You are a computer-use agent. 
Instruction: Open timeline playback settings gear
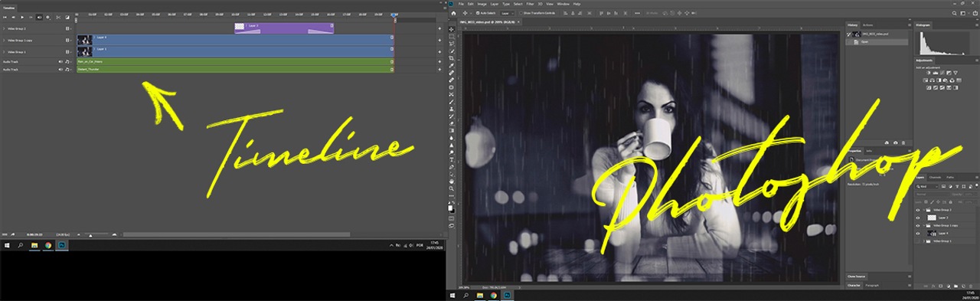click(x=47, y=17)
